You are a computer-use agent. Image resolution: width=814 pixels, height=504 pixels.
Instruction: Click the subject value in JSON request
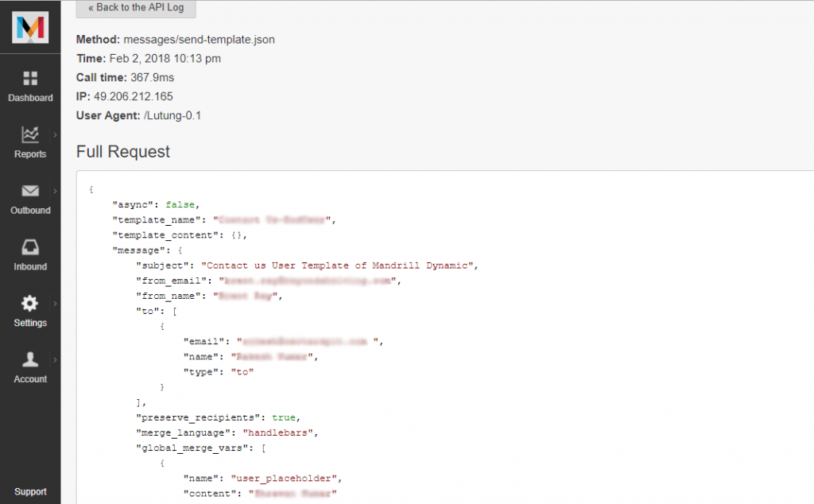pyautogui.click(x=339, y=266)
